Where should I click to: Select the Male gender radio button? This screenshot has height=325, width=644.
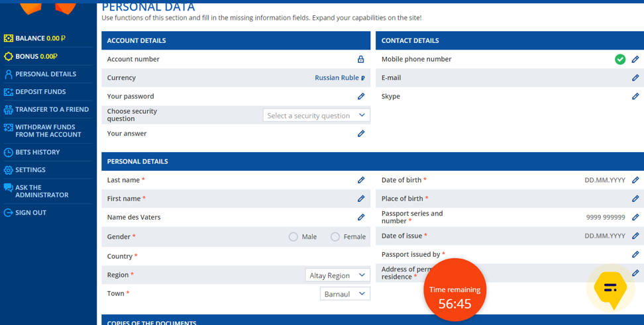[294, 237]
